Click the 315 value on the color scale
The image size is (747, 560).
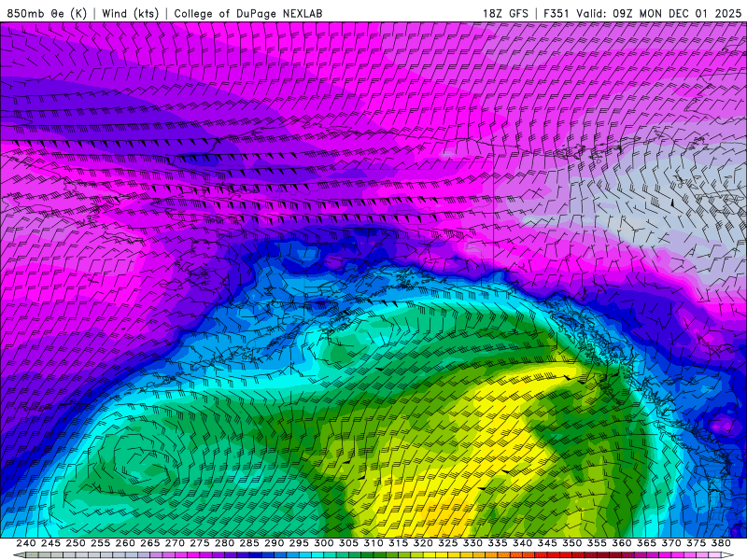pyautogui.click(x=399, y=543)
